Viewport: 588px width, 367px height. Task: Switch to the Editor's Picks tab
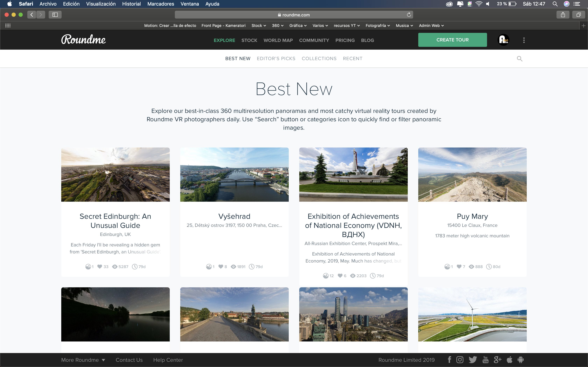[x=276, y=59]
